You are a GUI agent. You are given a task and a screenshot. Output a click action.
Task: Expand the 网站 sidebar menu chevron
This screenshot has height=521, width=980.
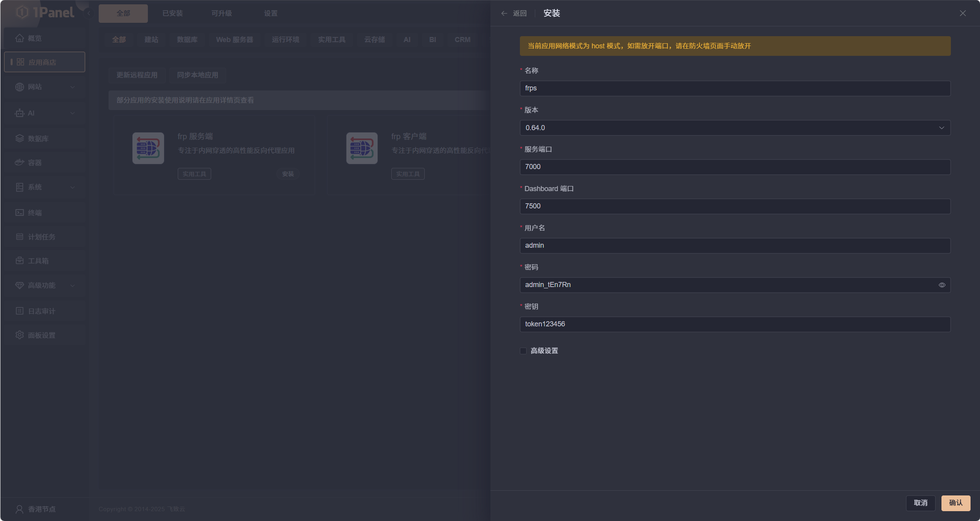pos(72,87)
